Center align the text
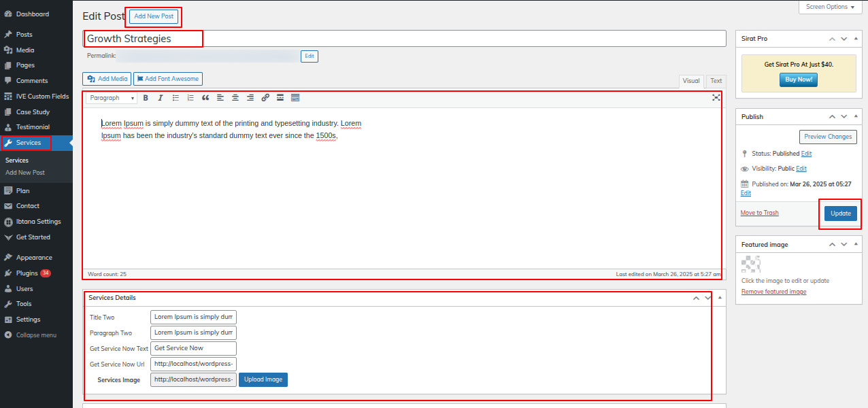 point(235,98)
